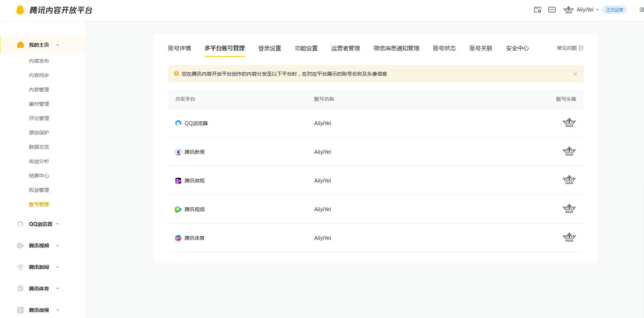Select the 多平台账号管理 tab
The image size is (644, 318).
coord(224,48)
